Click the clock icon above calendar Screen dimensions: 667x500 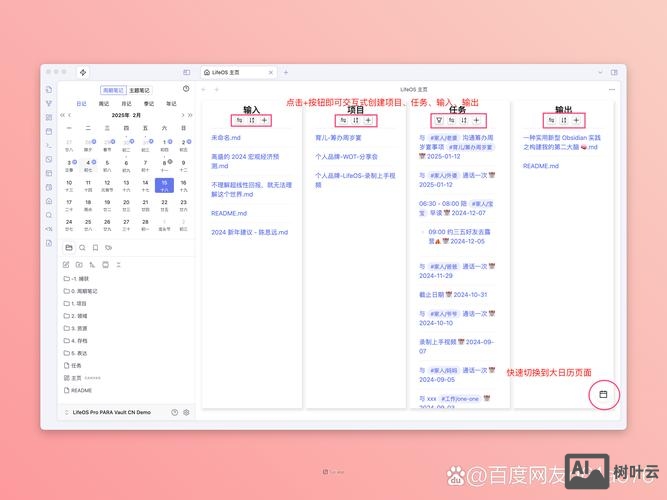point(186,89)
